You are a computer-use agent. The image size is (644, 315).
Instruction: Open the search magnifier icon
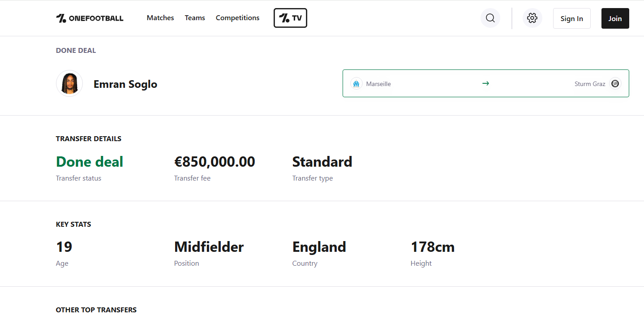click(490, 18)
